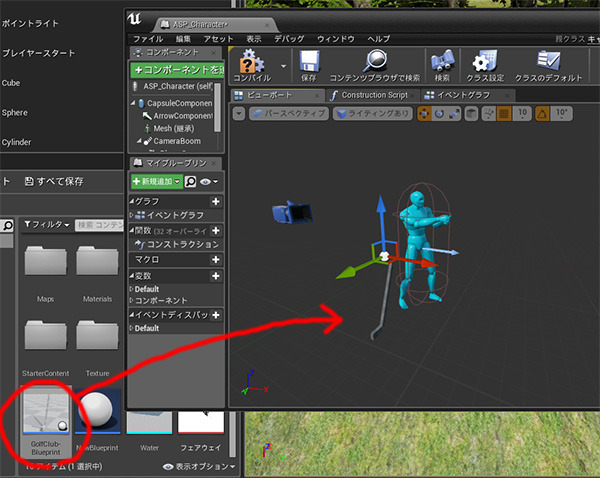Add a new function with plus button
Image resolution: width=600 pixels, height=478 pixels.
coord(215,231)
